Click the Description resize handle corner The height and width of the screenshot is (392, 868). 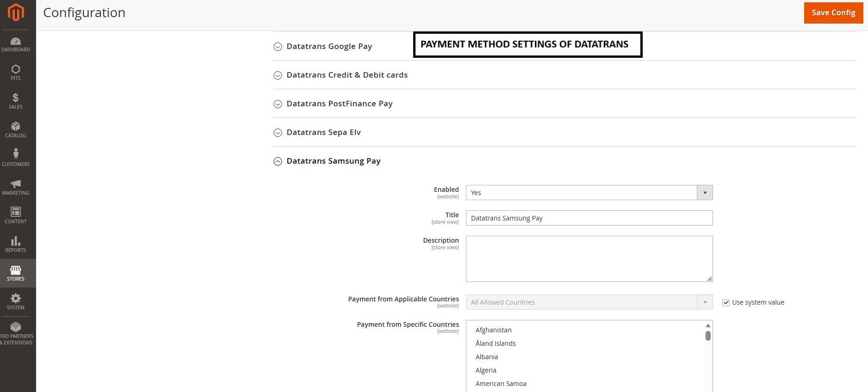point(709,279)
